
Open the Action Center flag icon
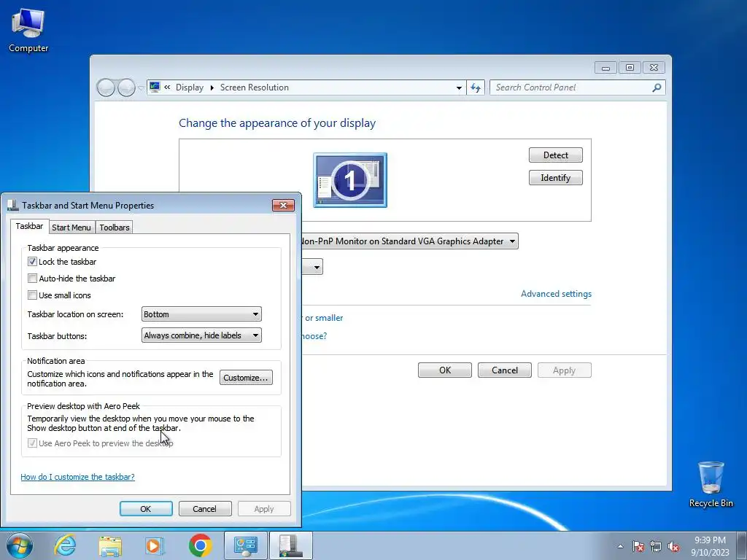[x=638, y=546]
